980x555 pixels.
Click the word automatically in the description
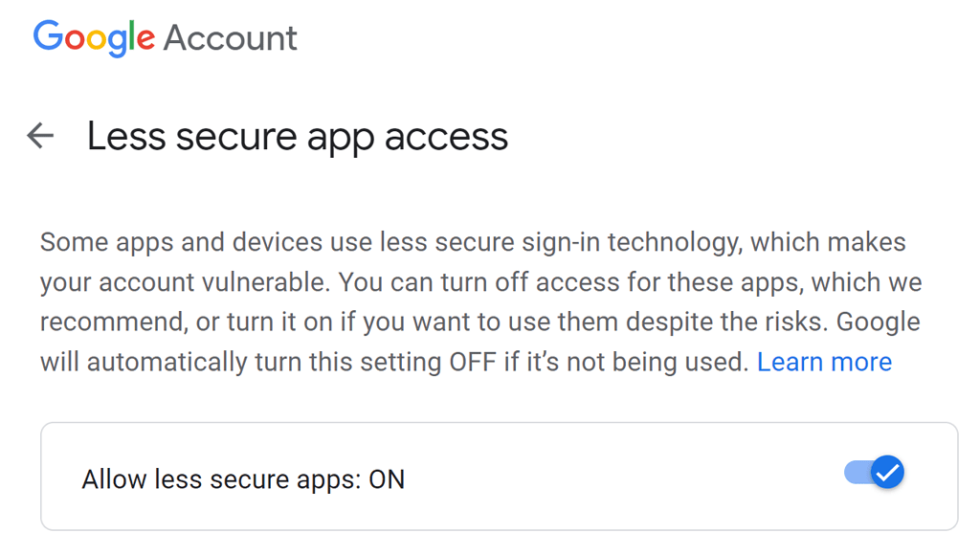(161, 362)
